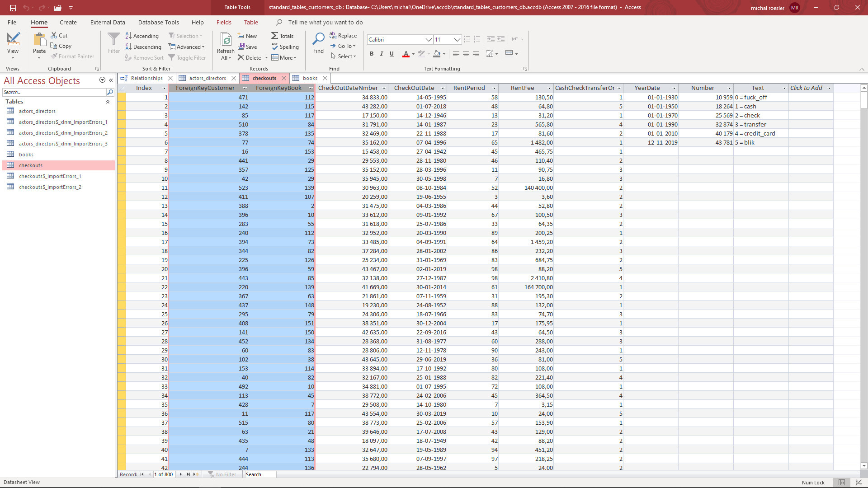Image resolution: width=868 pixels, height=488 pixels.
Task: Click the CheckOutDate column header
Action: [x=414, y=88]
